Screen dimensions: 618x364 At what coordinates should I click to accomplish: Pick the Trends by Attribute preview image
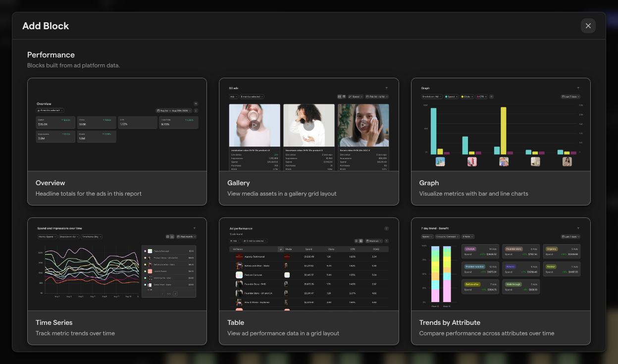pyautogui.click(x=501, y=264)
